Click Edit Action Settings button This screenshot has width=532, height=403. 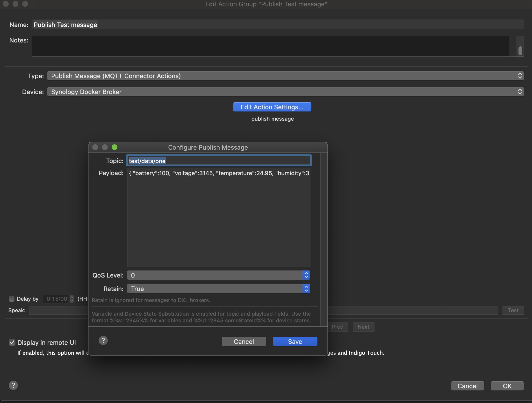[272, 107]
